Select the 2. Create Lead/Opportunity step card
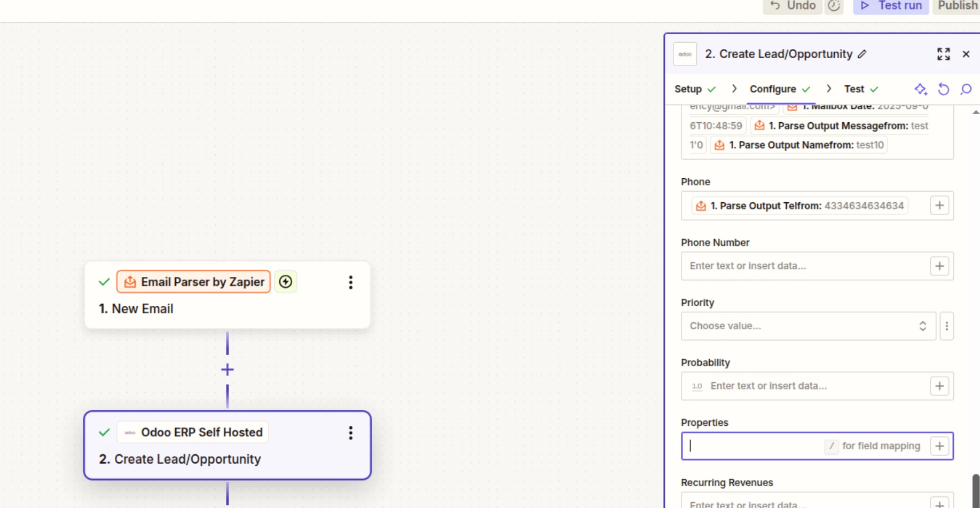Screen dimensions: 980x508 click(x=228, y=445)
